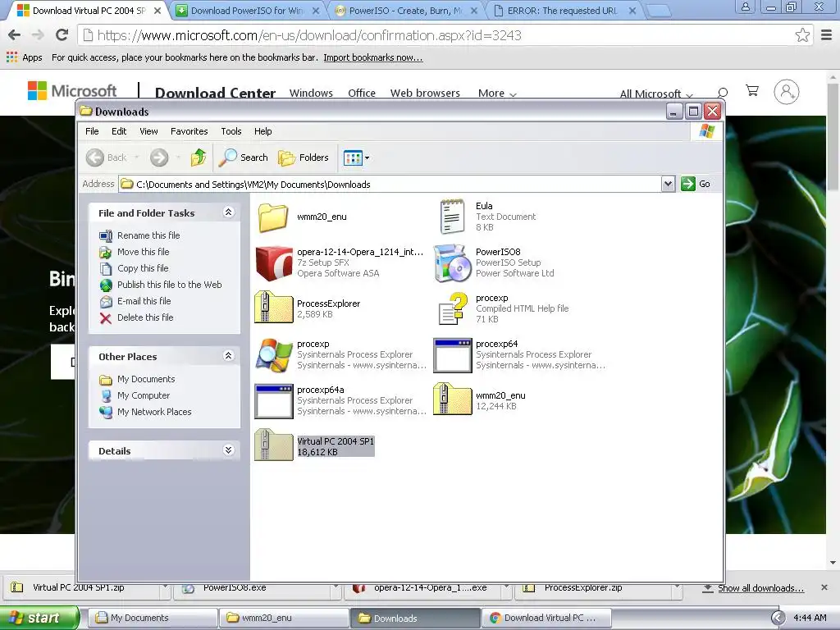Open dropdown for Virtual PC 2004 SP1.zip download

[166, 587]
